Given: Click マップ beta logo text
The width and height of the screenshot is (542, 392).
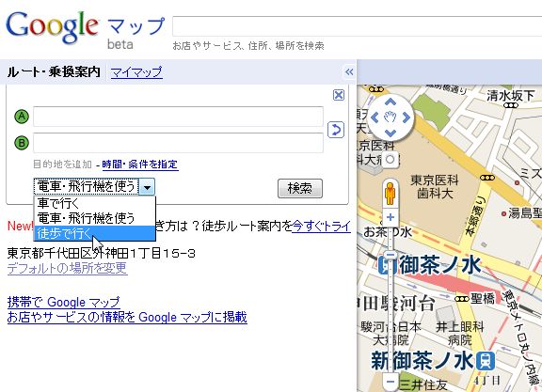Looking at the screenshot, I should [135, 33].
